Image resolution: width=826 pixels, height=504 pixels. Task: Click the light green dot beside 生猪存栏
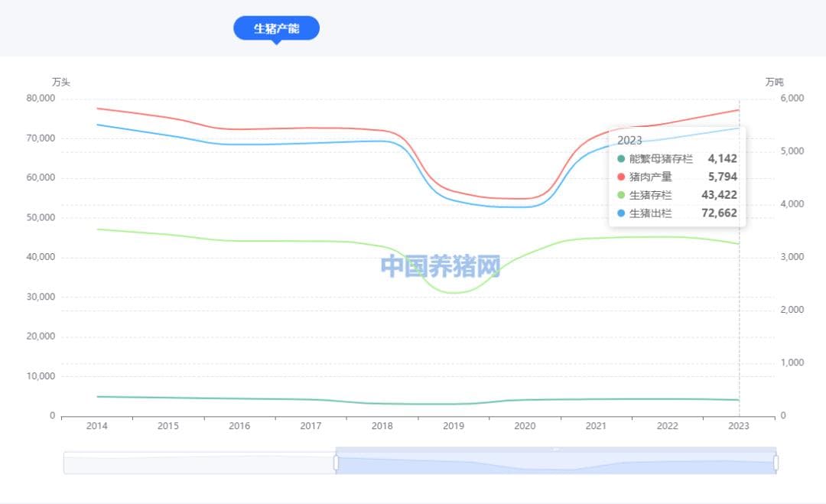pos(621,195)
